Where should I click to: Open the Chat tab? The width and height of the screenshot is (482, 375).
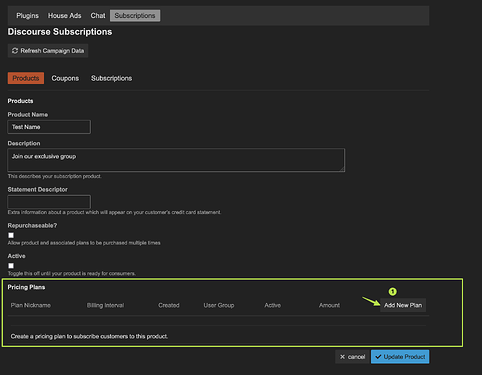pyautogui.click(x=98, y=16)
